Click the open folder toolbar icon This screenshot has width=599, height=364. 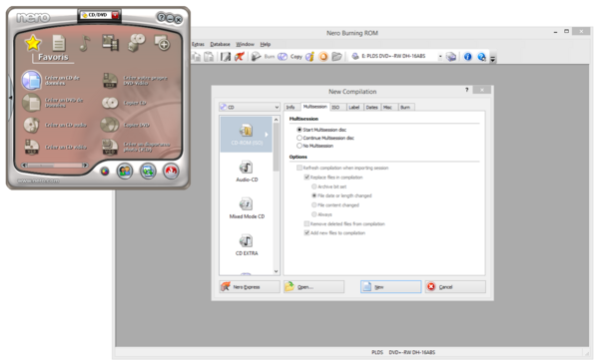click(x=336, y=57)
